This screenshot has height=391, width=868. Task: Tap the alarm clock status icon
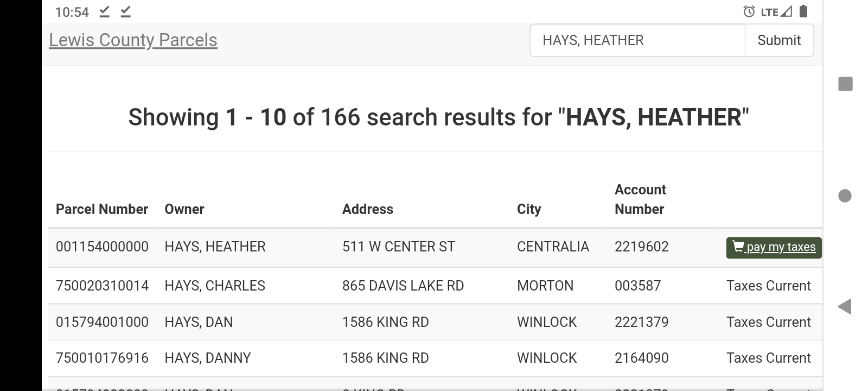pyautogui.click(x=749, y=11)
